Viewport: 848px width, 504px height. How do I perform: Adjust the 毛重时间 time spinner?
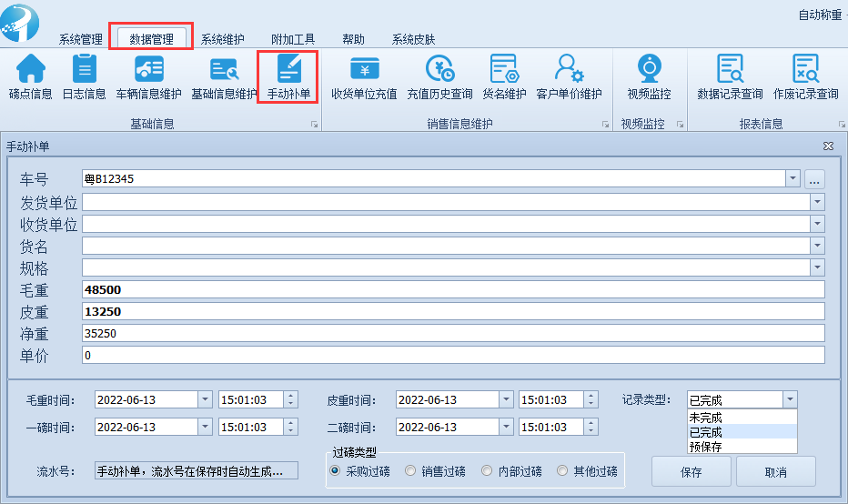point(290,399)
